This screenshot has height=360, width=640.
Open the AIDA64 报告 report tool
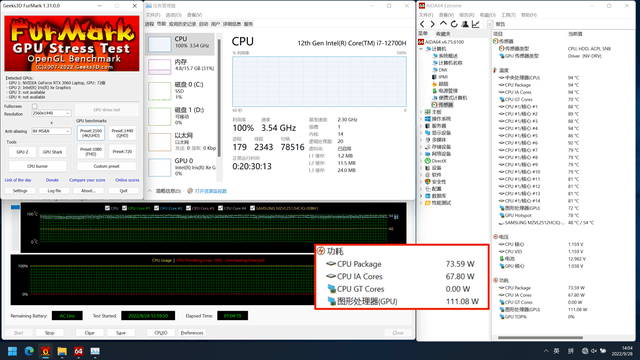(x=496, y=24)
